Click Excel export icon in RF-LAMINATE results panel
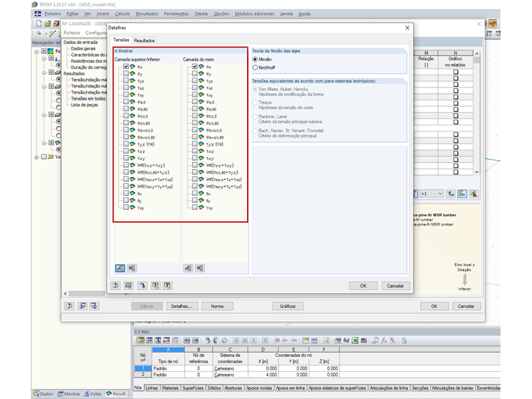Image resolution: width=532 pixels, height=399 pixels. click(474, 194)
